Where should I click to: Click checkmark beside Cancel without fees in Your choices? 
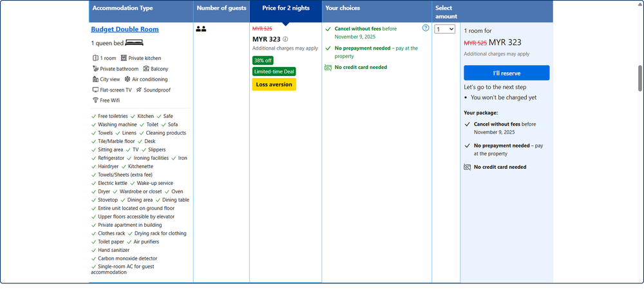click(x=328, y=29)
